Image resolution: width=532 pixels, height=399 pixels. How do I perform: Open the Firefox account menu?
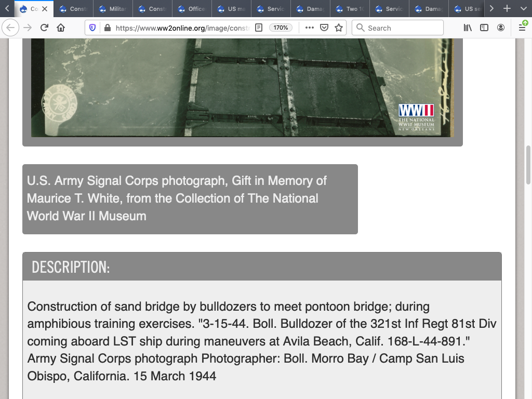[501, 28]
